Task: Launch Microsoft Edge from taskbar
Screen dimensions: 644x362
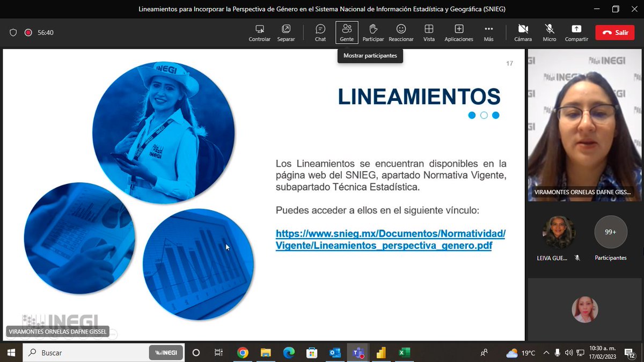Action: point(289,352)
